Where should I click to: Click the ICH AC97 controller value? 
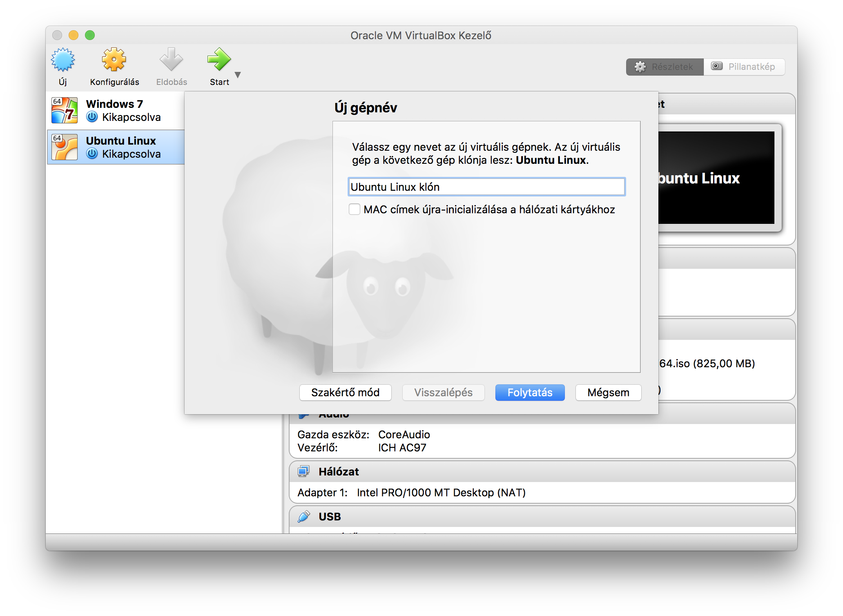(x=402, y=448)
